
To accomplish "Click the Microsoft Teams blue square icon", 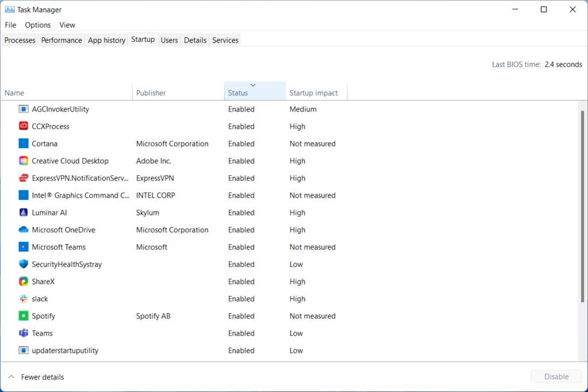I will coord(23,247).
